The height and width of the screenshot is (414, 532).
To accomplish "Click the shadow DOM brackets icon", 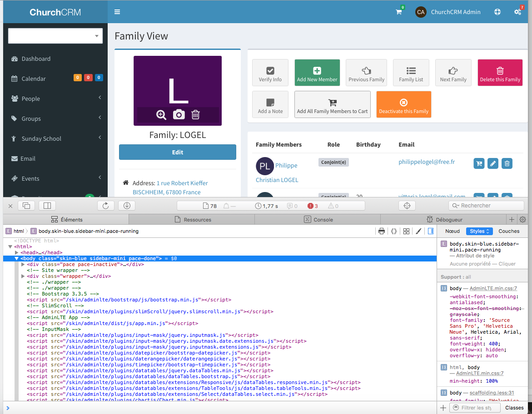I will tap(394, 231).
